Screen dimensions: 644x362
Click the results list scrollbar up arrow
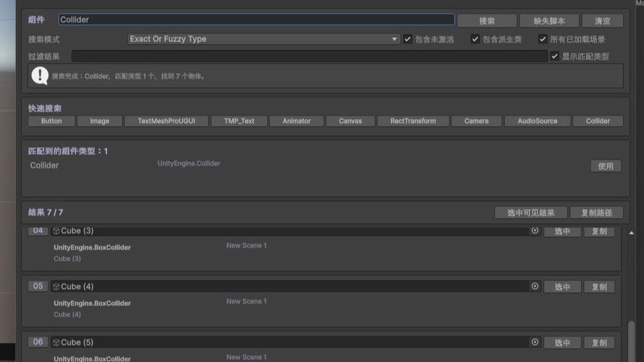[x=631, y=233]
